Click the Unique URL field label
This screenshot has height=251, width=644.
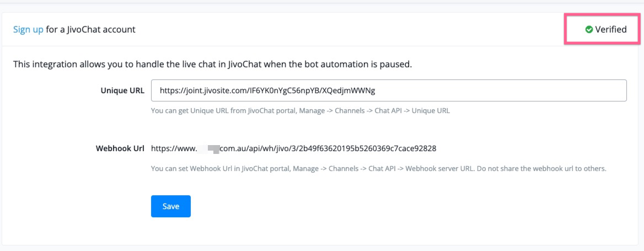[x=122, y=91]
